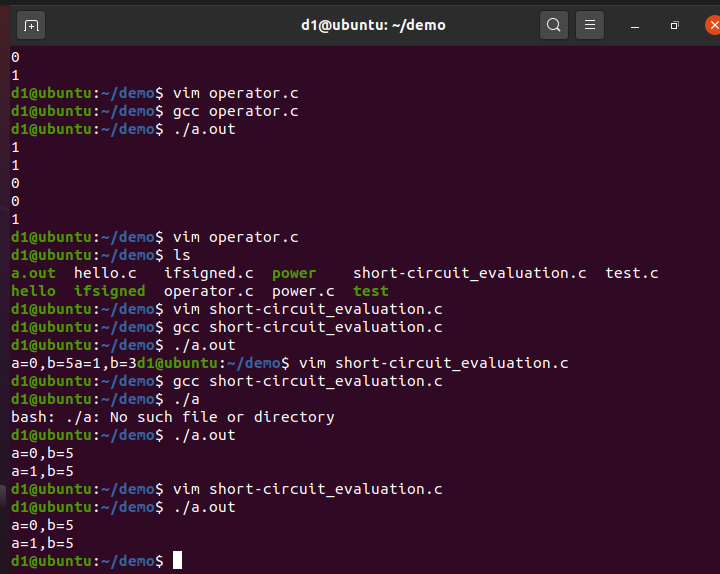Click the cursor at the last prompt
This screenshot has height=574, width=720.
[x=177, y=561]
